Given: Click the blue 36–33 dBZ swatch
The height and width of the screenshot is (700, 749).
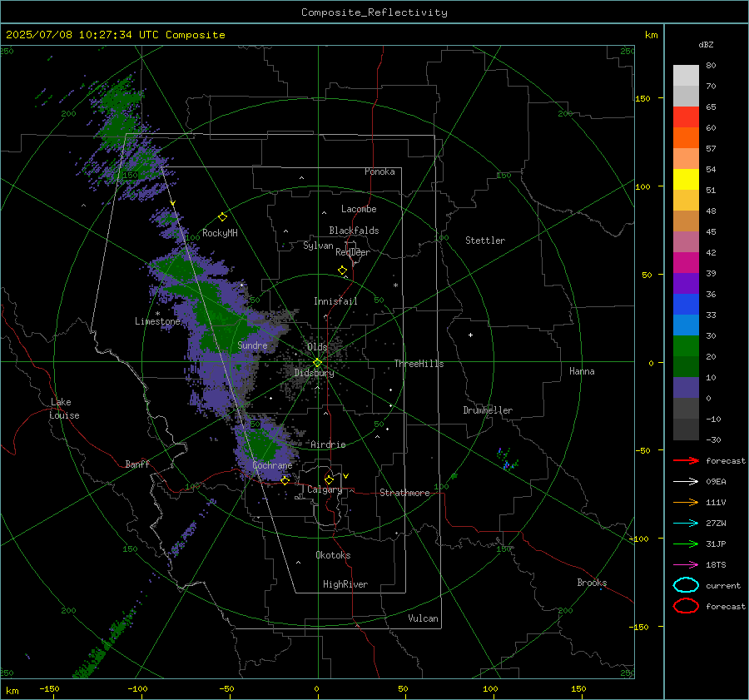Looking at the screenshot, I should (686, 305).
